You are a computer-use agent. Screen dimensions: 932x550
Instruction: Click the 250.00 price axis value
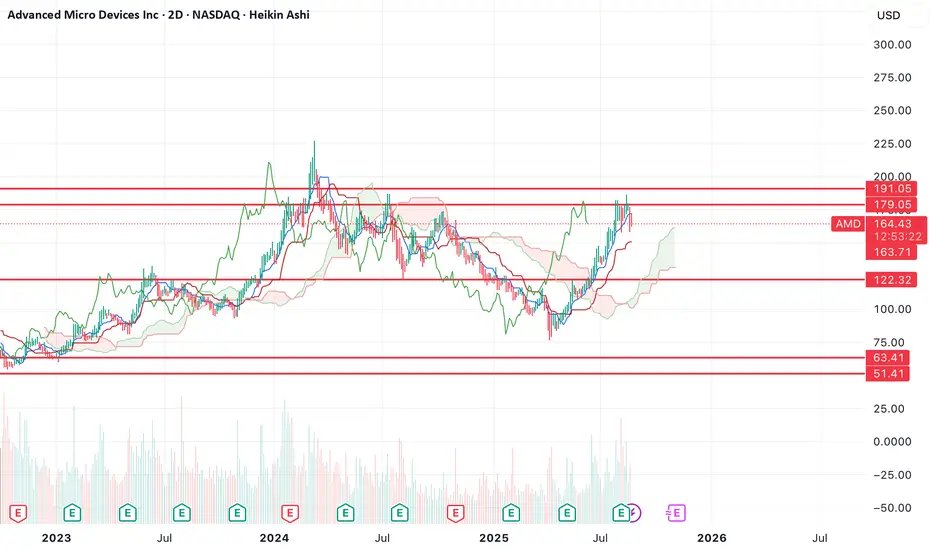(892, 111)
